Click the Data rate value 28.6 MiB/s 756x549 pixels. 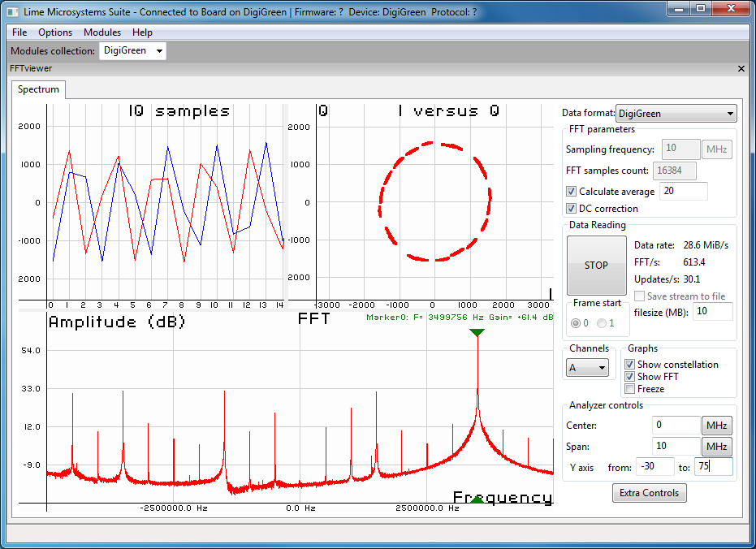click(x=706, y=244)
